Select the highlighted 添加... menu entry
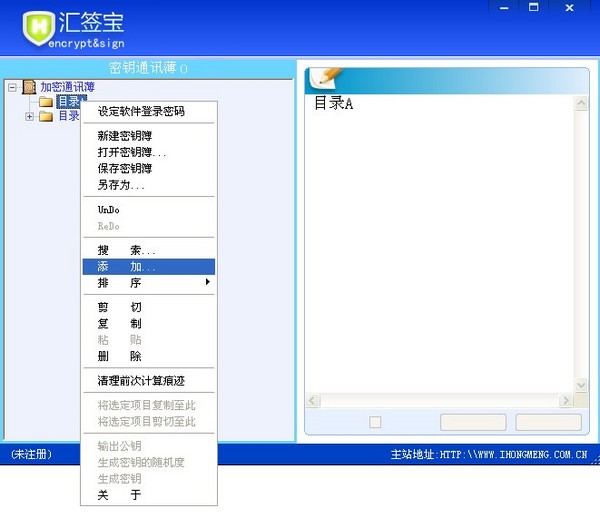The height and width of the screenshot is (528, 600). pos(149,267)
